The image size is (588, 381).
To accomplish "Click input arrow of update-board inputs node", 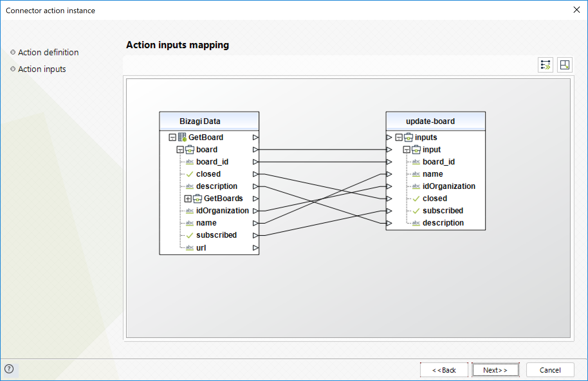I will (389, 137).
